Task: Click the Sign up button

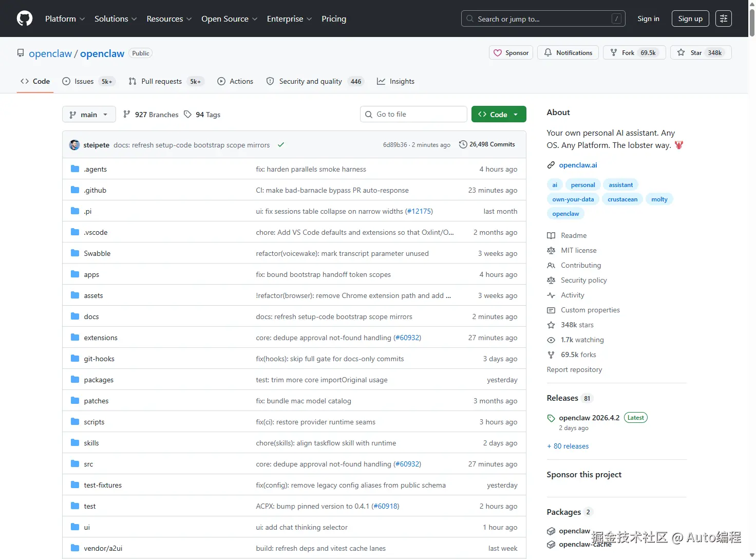Action: (x=690, y=18)
